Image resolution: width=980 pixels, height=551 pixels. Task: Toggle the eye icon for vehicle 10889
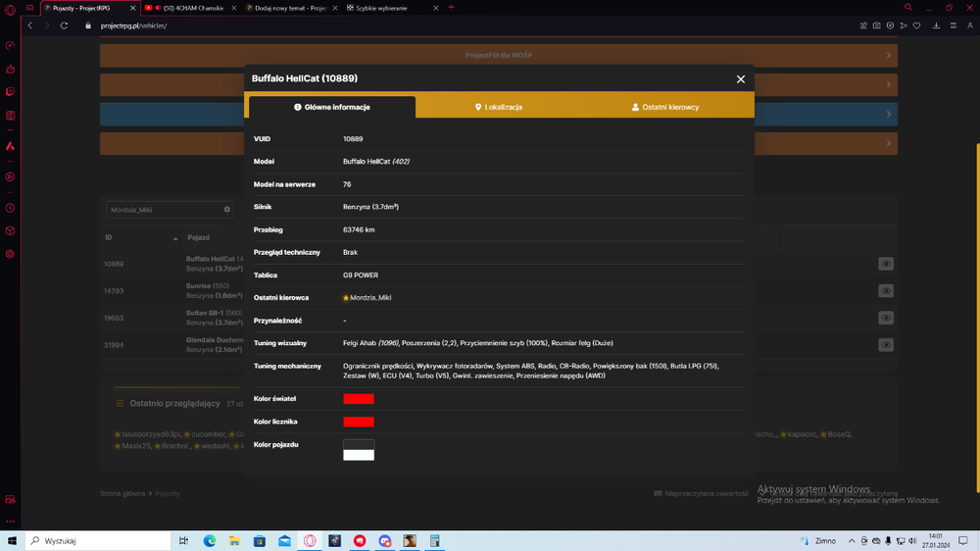[886, 264]
